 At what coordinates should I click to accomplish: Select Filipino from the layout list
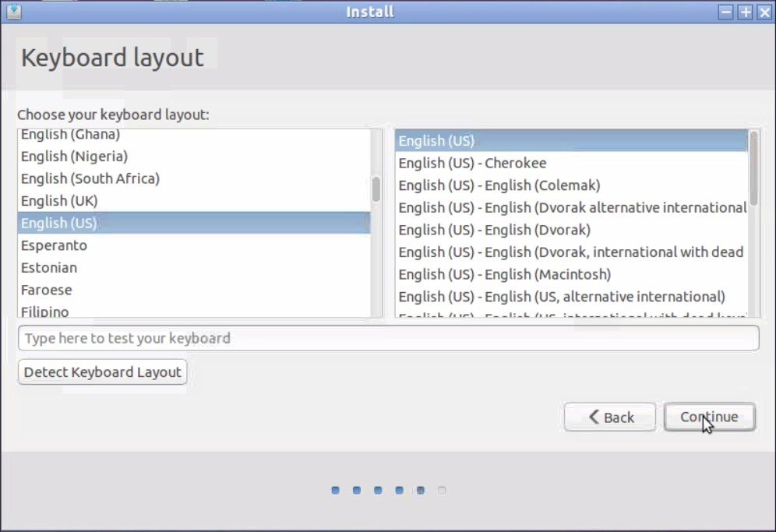click(x=193, y=310)
